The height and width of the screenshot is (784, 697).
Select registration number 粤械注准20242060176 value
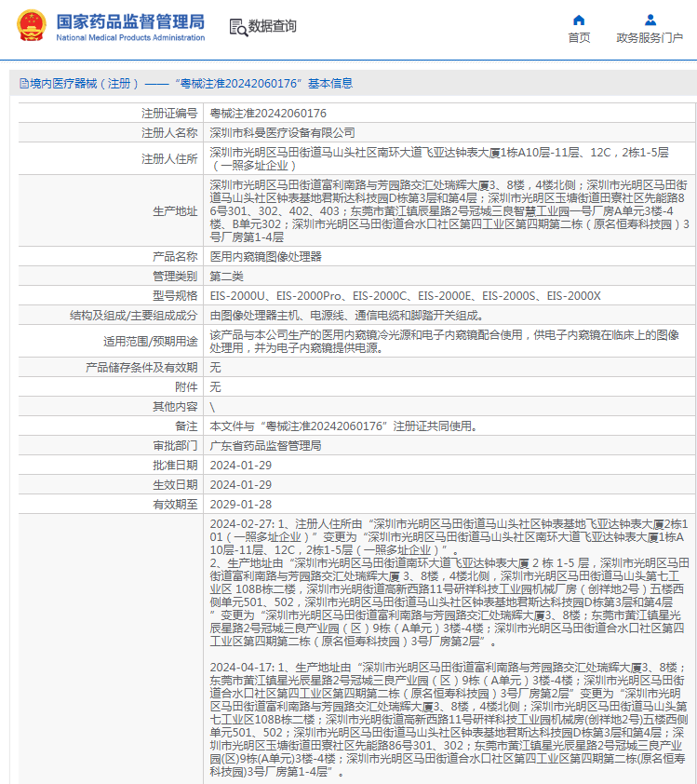[268, 114]
